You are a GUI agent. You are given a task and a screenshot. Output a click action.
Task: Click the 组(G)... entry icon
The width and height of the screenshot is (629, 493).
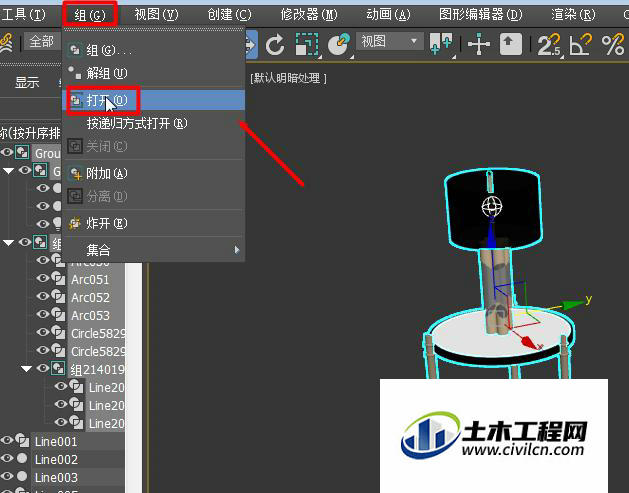(x=75, y=50)
